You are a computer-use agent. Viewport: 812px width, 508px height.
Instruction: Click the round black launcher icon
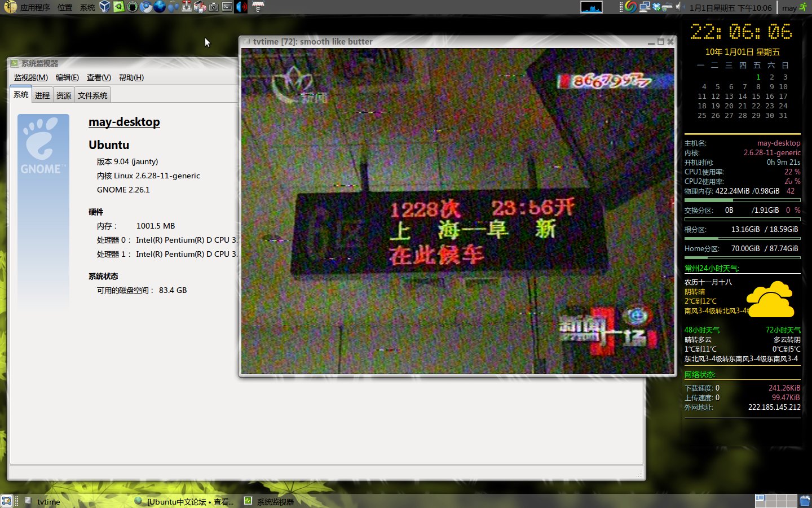(x=132, y=7)
